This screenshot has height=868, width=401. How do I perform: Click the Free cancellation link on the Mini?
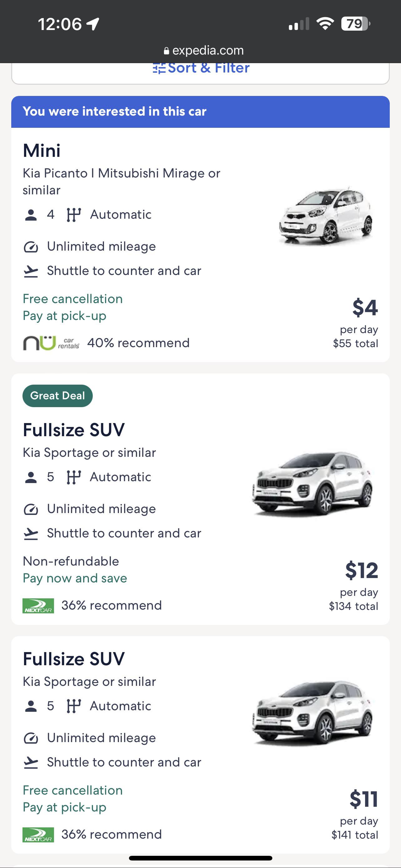click(x=72, y=298)
